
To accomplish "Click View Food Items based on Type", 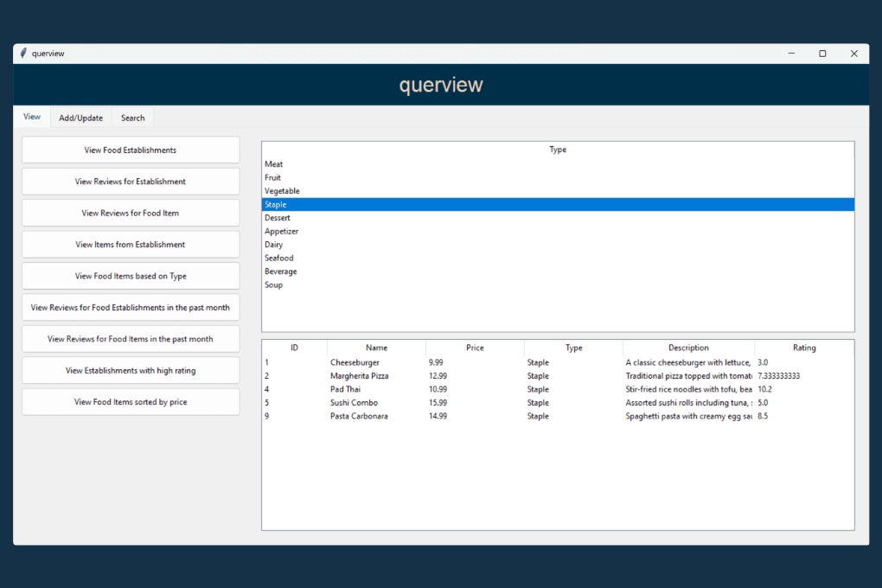I will [x=131, y=276].
